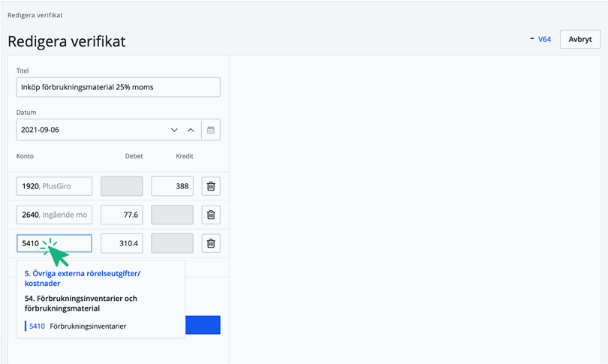
Task: Click the Datum field showing 2021-09-06
Action: click(x=90, y=130)
